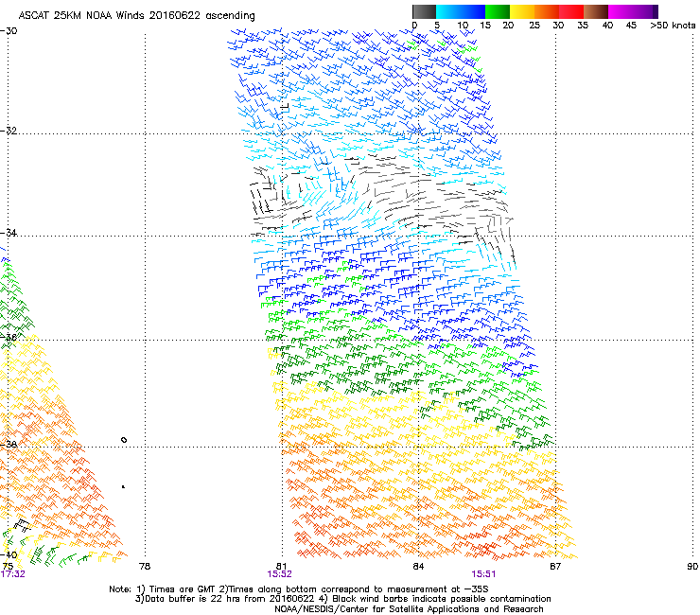700x615 pixels.
Task: Click the latitude label '-30'
Action: click(9, 31)
